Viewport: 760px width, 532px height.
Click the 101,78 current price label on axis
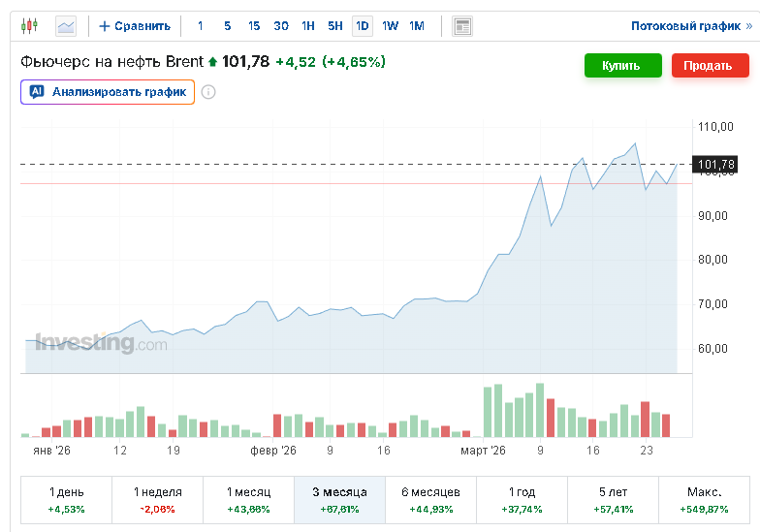tap(715, 164)
